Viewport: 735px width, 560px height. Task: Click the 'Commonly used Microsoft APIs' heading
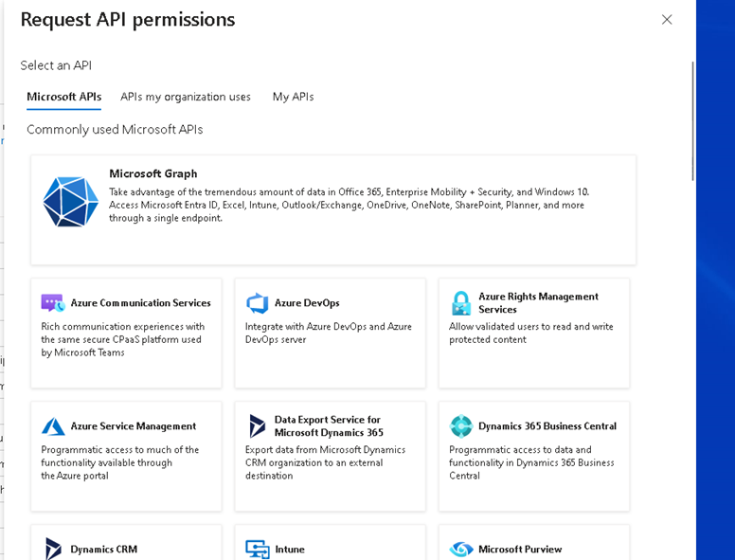(115, 130)
